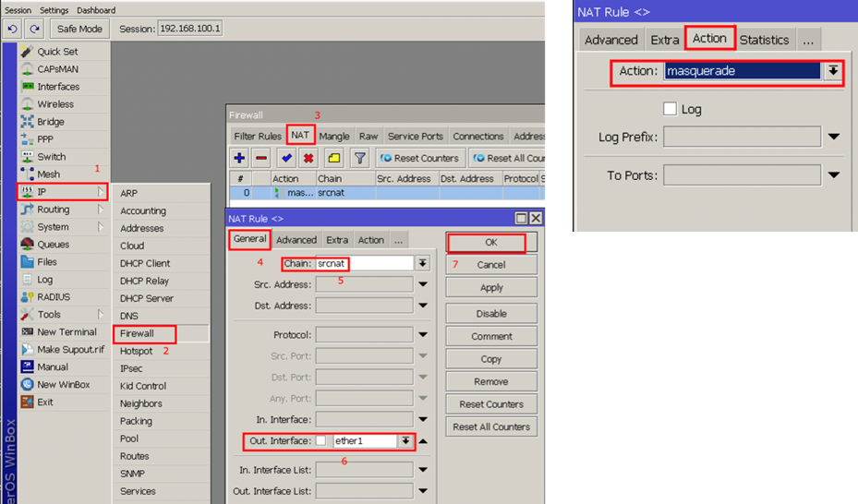Open the Action masquerade dropdown

(833, 71)
